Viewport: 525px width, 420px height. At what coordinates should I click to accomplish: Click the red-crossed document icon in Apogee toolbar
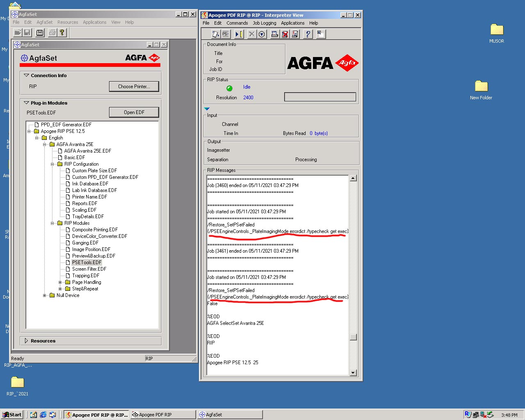tap(285, 34)
